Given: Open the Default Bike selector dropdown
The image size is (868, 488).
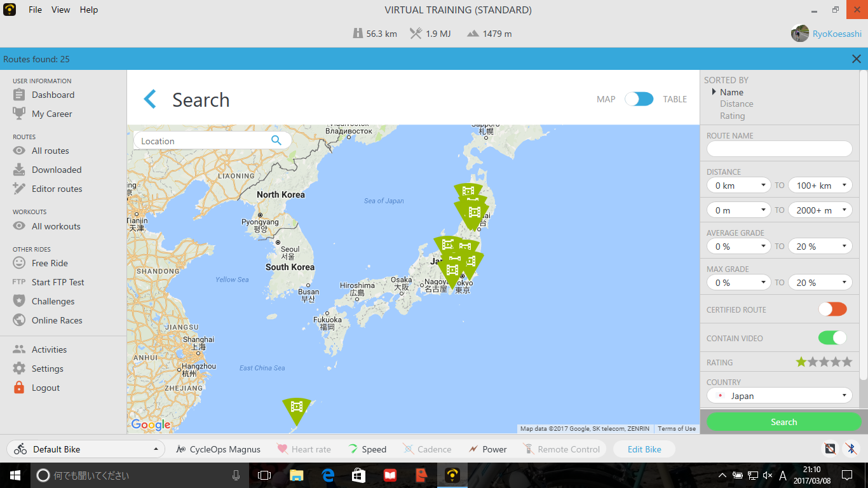Looking at the screenshot, I should click(85, 449).
